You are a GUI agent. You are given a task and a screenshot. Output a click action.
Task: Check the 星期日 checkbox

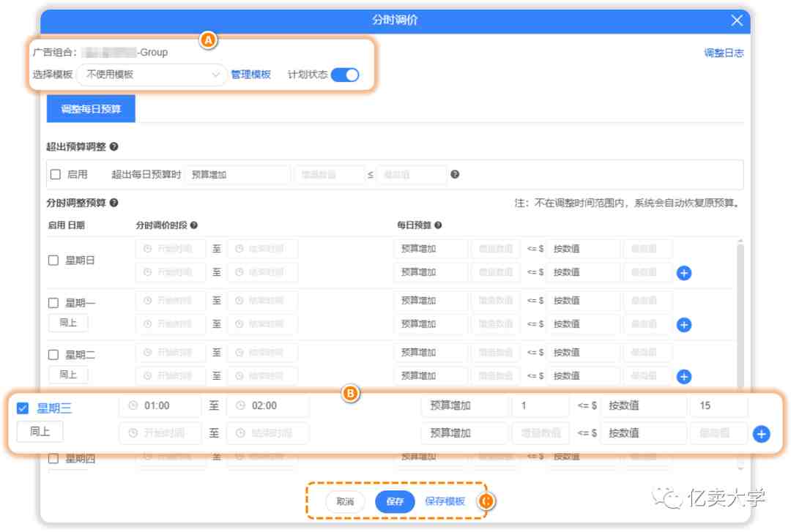[53, 260]
